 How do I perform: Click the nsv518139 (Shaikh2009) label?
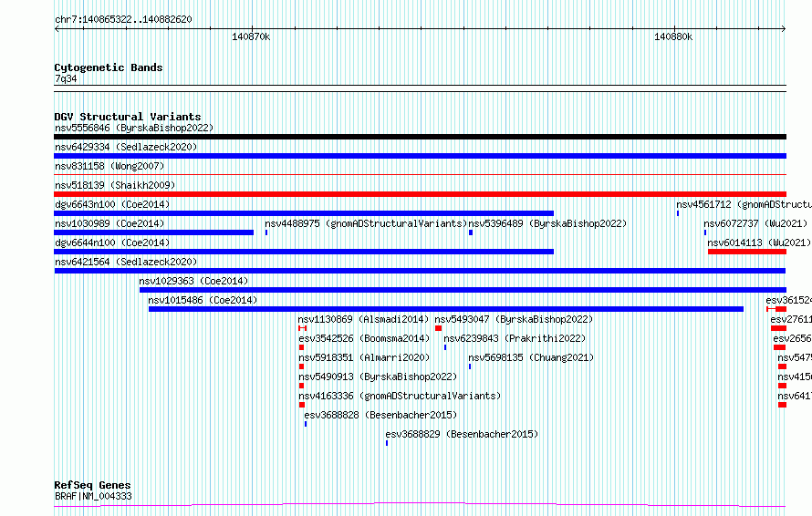click(x=115, y=185)
